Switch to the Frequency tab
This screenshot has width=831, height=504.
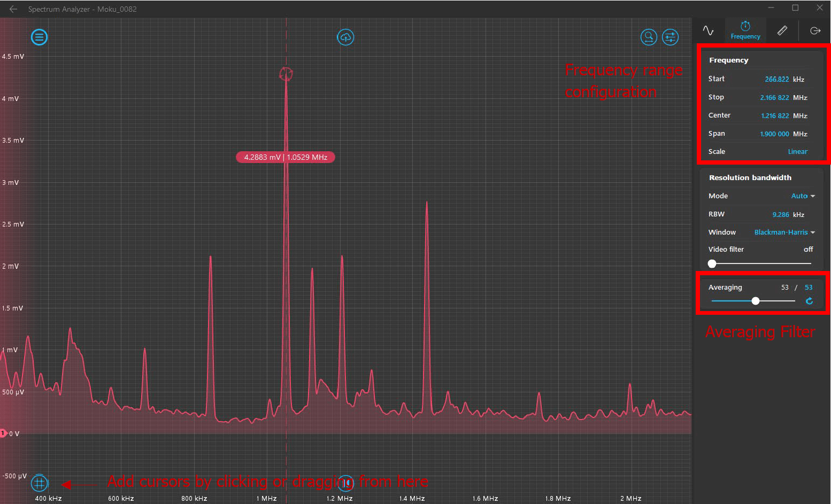(745, 31)
